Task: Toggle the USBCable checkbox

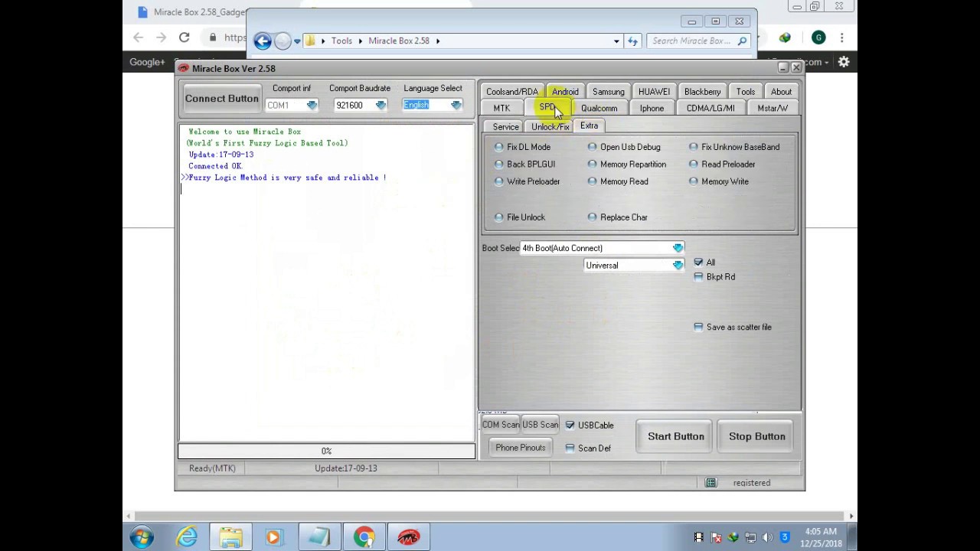Action: click(x=570, y=425)
